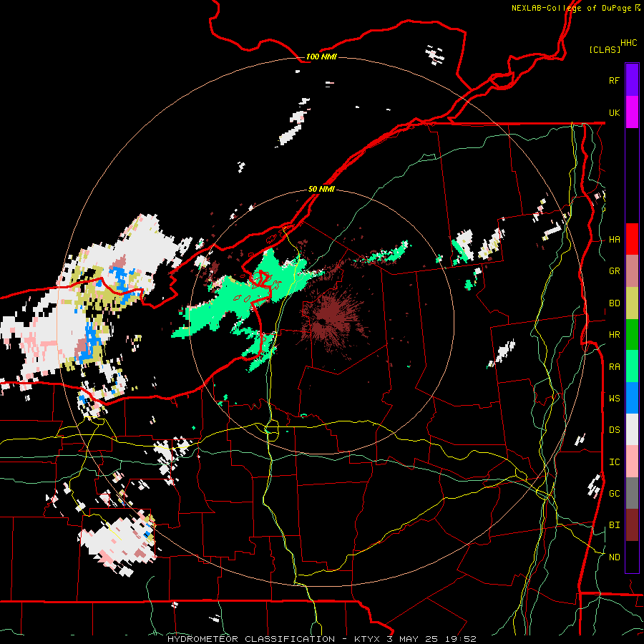Click the UK legend label

(x=614, y=113)
